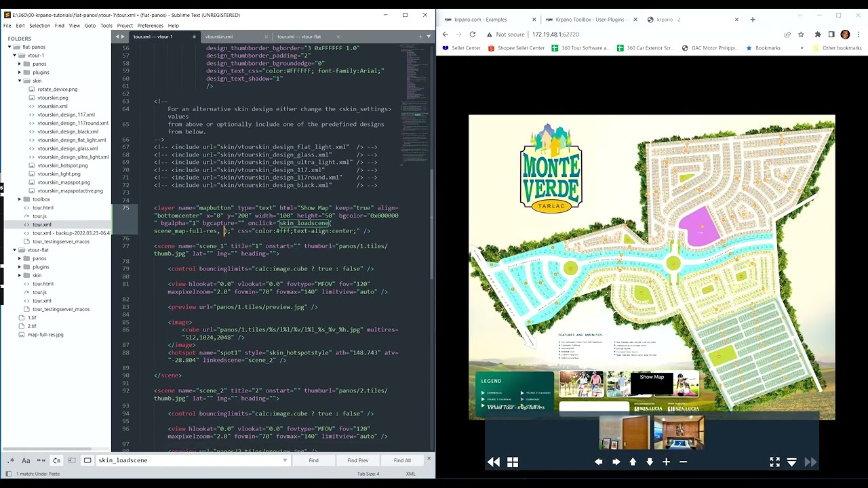Share this page from the address bar
This screenshot has width=868, height=488.
tap(787, 35)
